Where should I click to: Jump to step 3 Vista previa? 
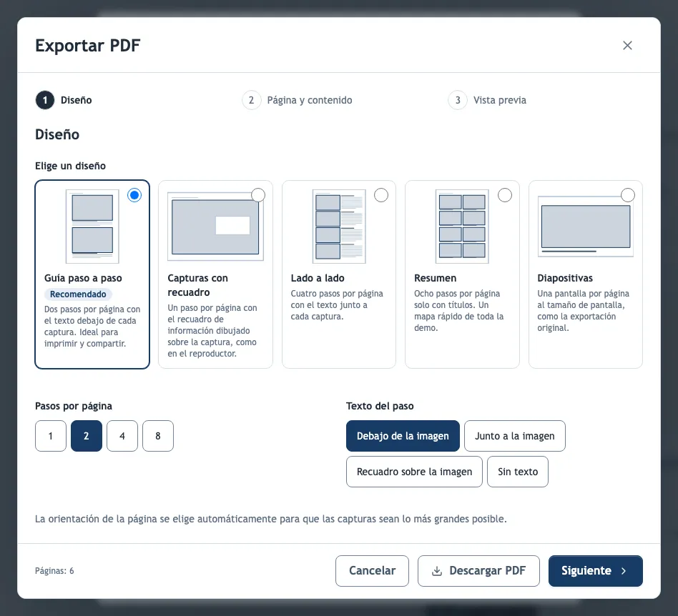pyautogui.click(x=487, y=100)
